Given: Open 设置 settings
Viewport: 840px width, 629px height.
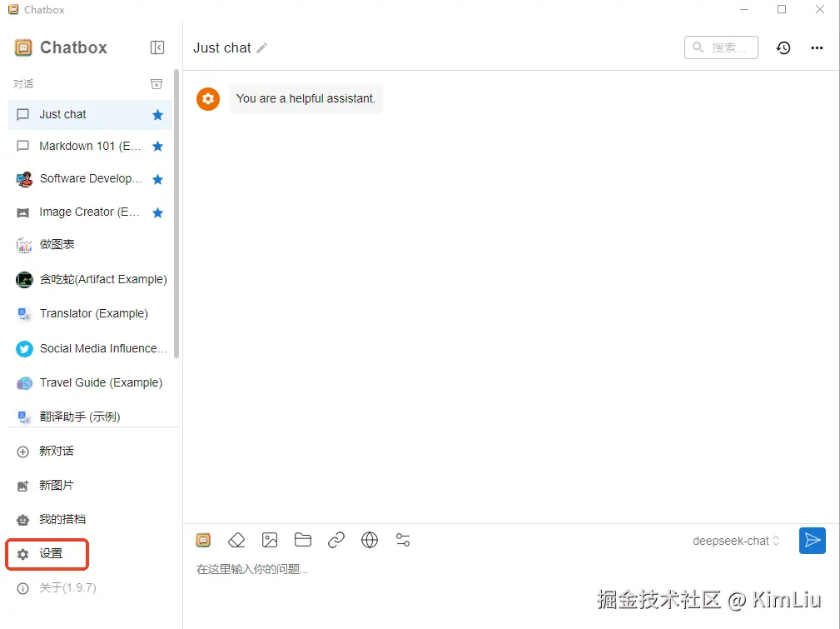Looking at the screenshot, I should tap(47, 554).
